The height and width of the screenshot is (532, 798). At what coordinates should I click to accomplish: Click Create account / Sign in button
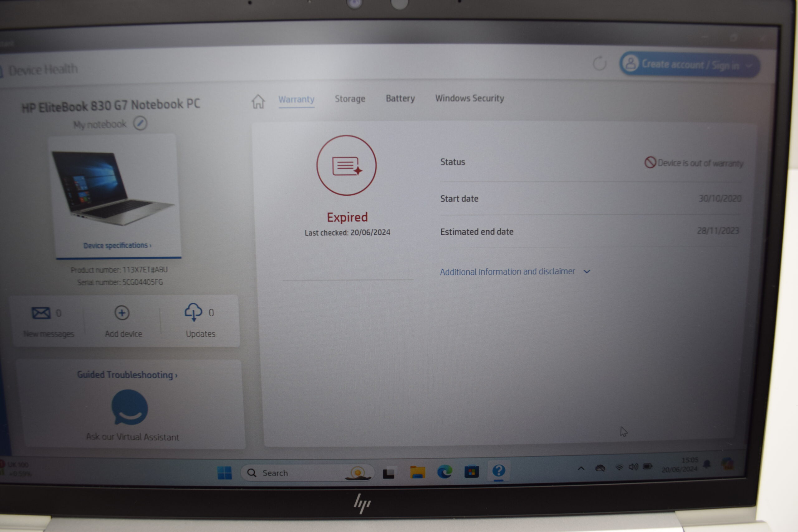(690, 65)
